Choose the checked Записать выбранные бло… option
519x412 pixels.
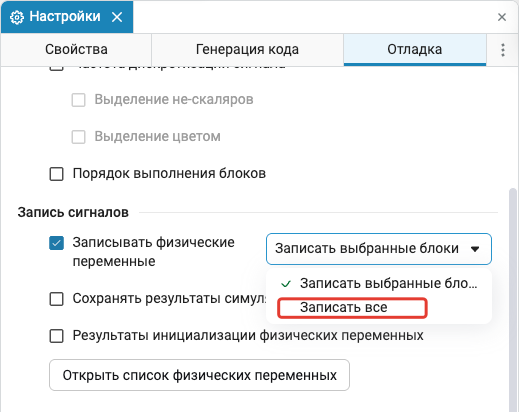379,284
